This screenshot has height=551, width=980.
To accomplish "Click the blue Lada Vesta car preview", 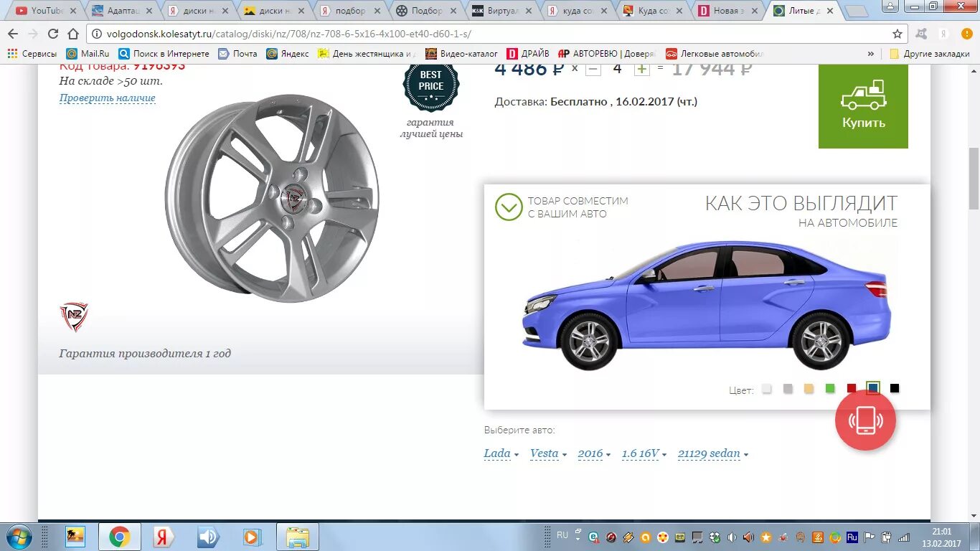I will [x=707, y=305].
